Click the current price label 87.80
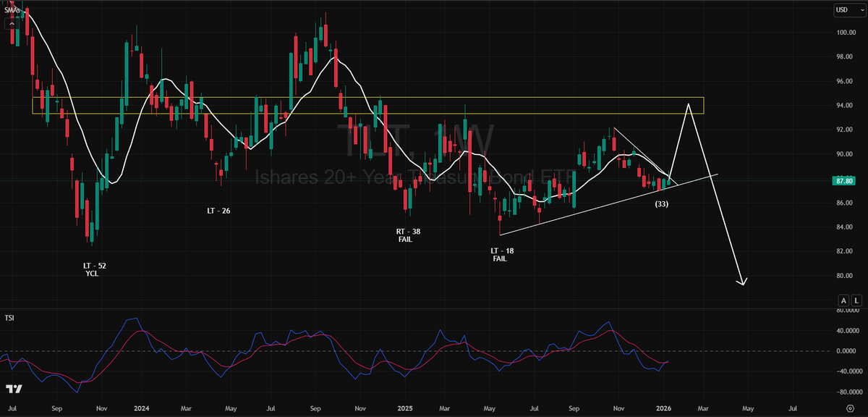 coord(844,182)
